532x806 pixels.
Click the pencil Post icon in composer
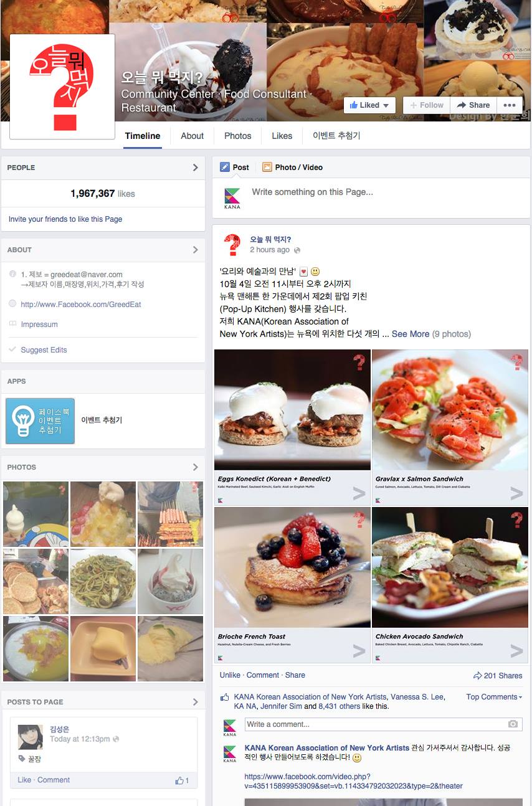(225, 167)
